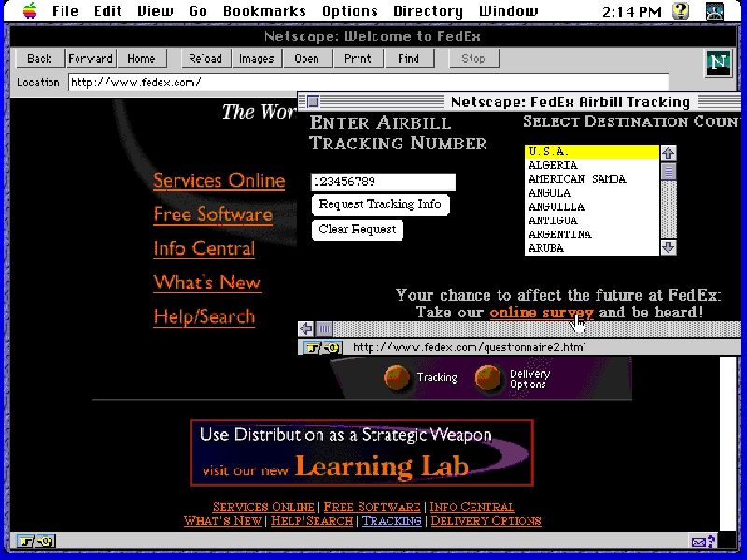Open the large Info Central link

[x=204, y=248]
